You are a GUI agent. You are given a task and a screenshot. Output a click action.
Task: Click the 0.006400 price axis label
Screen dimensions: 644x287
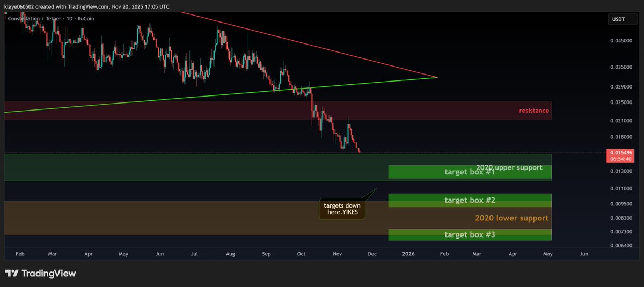pyautogui.click(x=621, y=246)
